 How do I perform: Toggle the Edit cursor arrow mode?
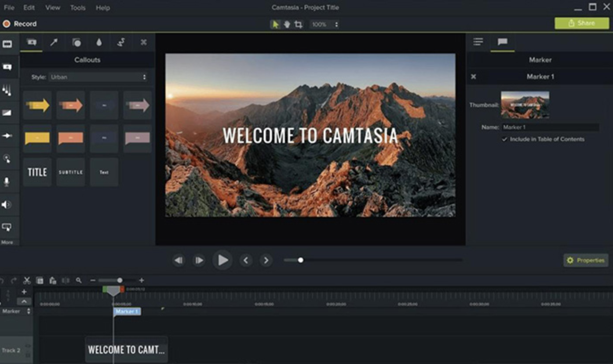pos(275,24)
